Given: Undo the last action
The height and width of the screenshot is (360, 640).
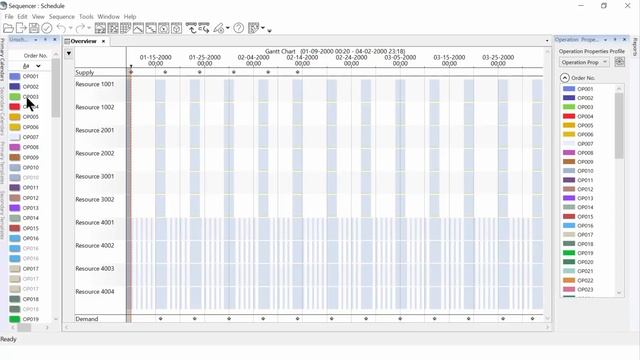Looking at the screenshot, I should [61, 28].
